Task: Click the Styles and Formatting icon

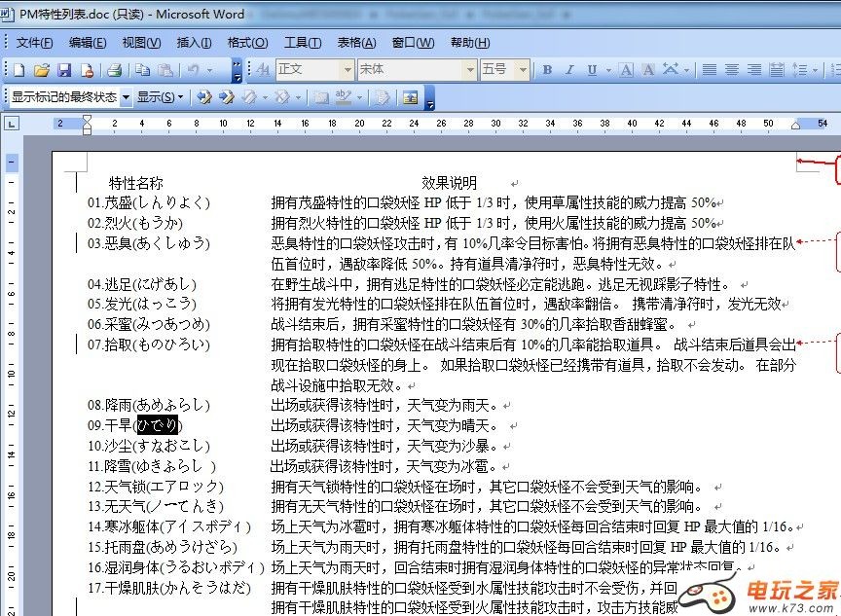Action: 261,70
